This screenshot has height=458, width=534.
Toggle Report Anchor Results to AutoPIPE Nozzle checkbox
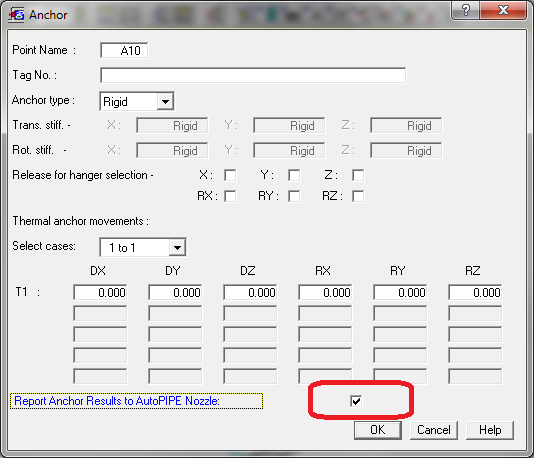[356, 401]
